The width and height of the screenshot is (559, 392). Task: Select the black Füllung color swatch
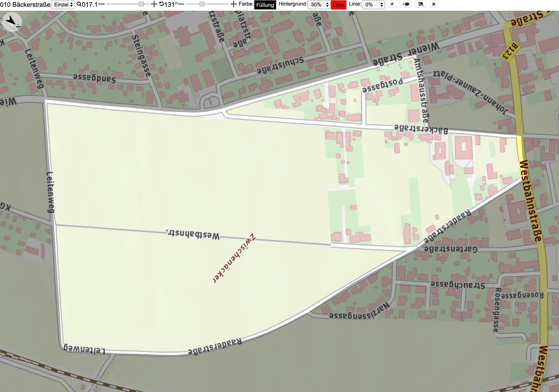(x=265, y=5)
